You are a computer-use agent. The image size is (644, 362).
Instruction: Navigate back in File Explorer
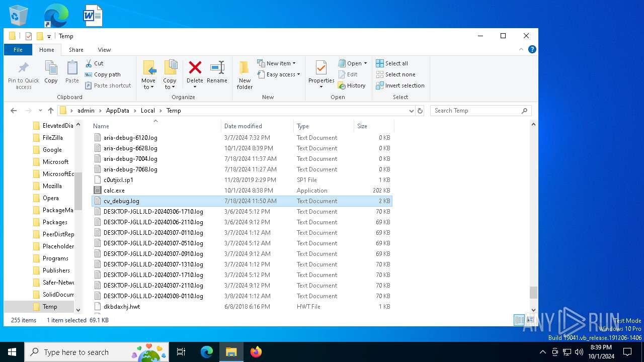click(x=14, y=111)
